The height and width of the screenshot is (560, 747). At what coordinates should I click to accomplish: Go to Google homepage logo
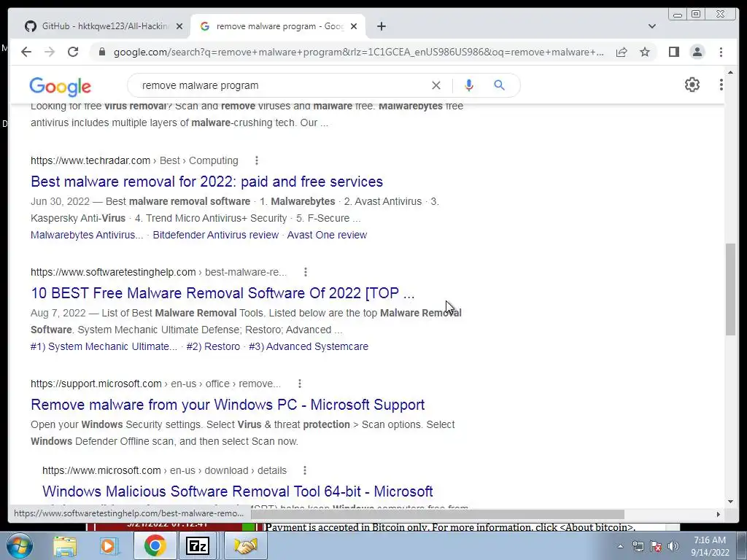(x=60, y=87)
